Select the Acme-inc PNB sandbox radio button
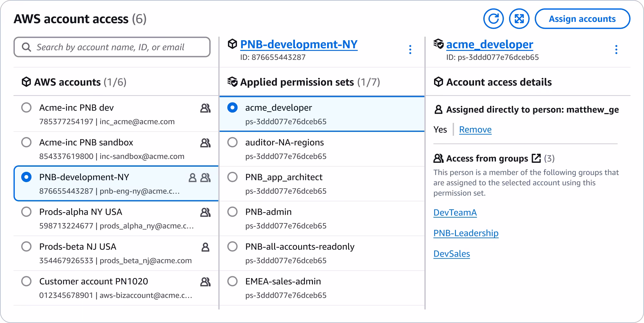The image size is (644, 323). coord(26,142)
